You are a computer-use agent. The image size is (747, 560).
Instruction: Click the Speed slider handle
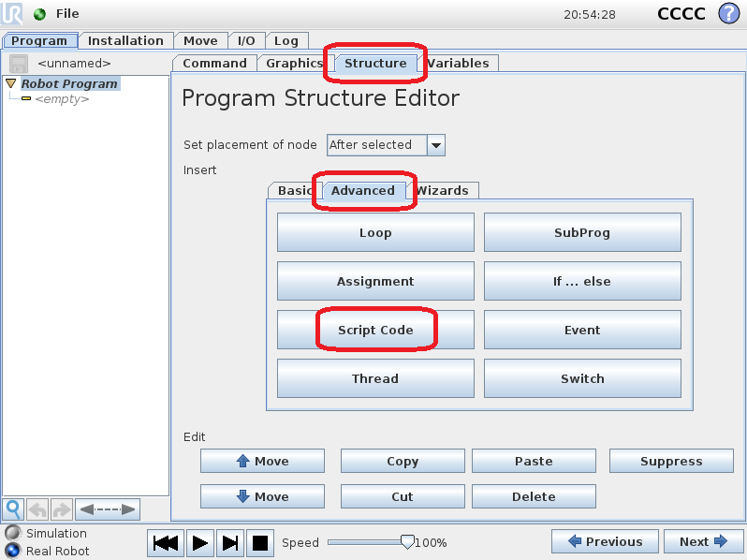[407, 541]
